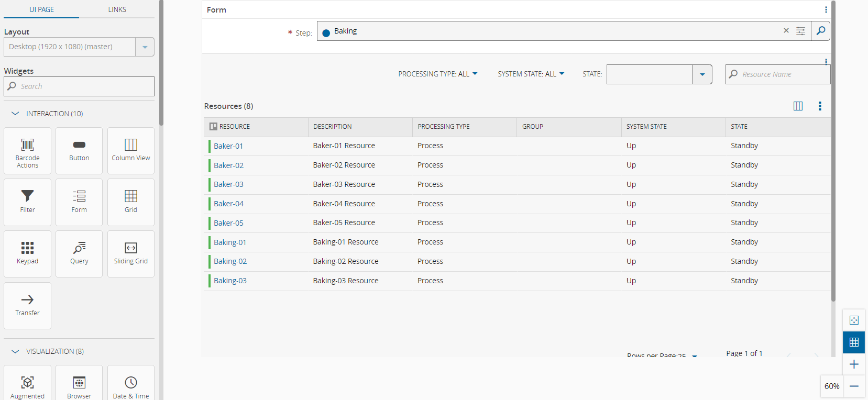Select the Column View widget
Viewport: 868px width, 400px height.
pos(131,151)
